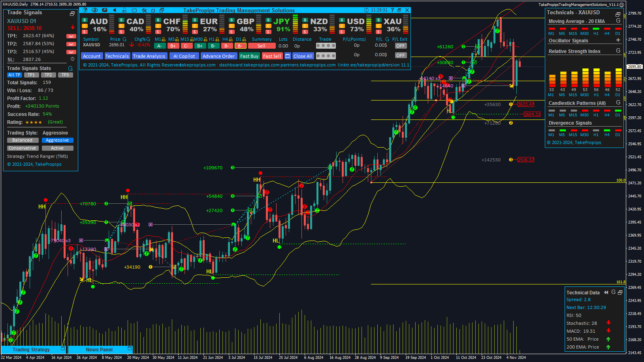Expand the News Panel

click(x=129, y=349)
